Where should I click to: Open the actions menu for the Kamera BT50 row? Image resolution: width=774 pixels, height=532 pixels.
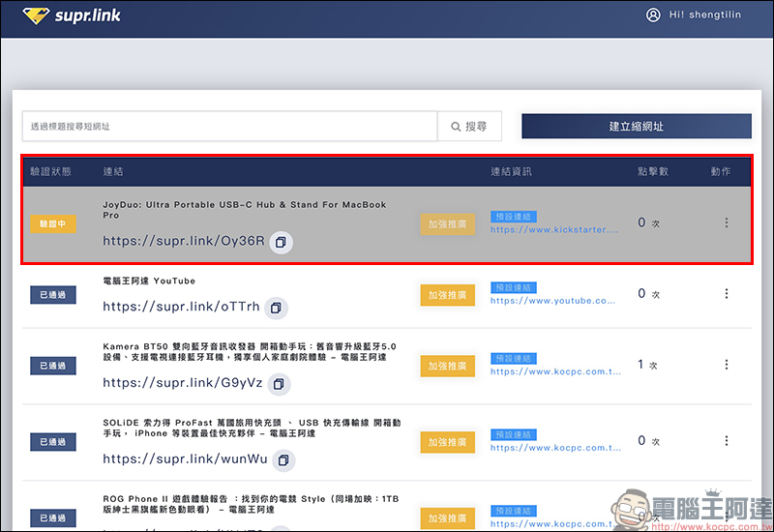tap(727, 365)
